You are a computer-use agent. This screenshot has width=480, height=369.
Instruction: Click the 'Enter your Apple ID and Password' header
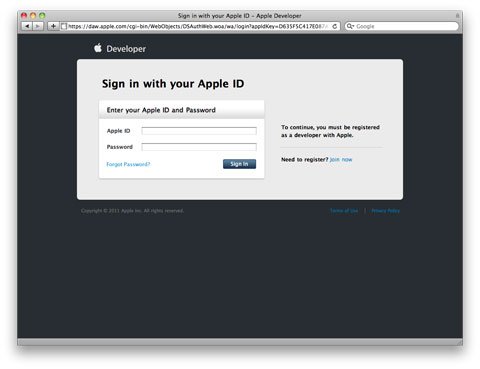[x=161, y=110]
